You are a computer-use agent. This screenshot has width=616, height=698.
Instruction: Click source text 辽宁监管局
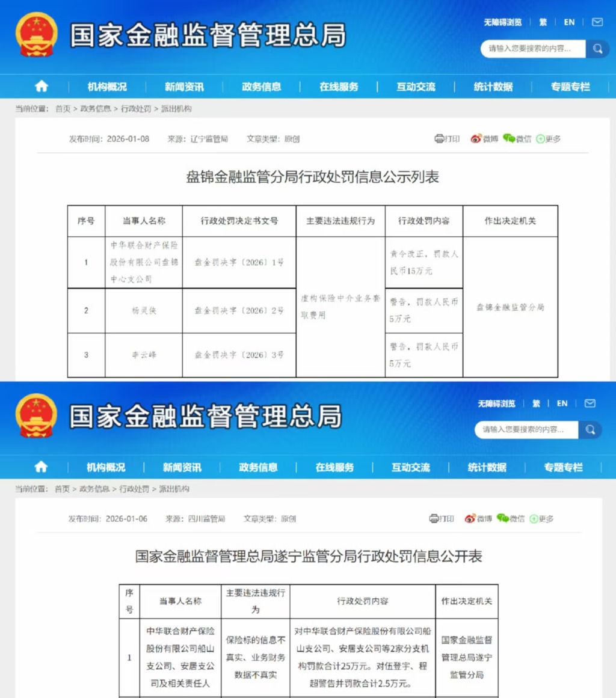point(209,139)
